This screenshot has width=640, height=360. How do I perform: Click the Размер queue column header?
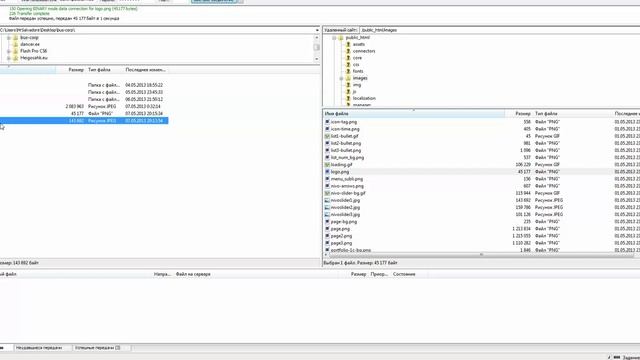358,274
